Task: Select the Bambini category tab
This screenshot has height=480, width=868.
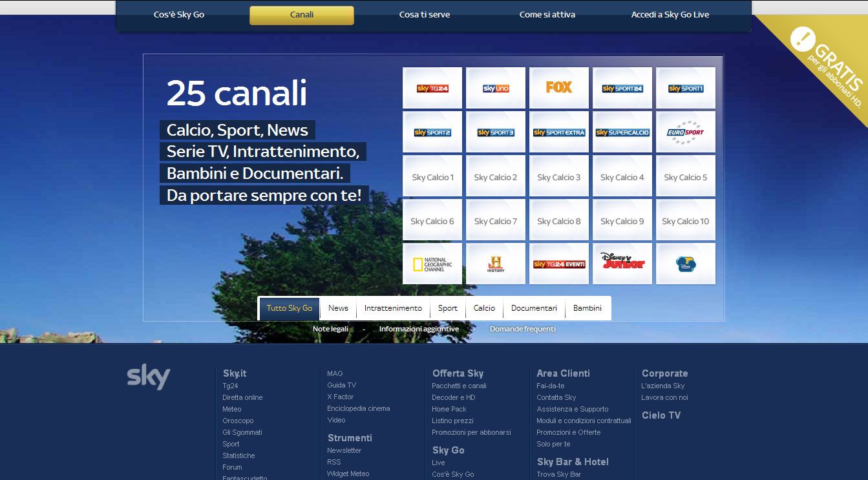Action: coord(587,308)
